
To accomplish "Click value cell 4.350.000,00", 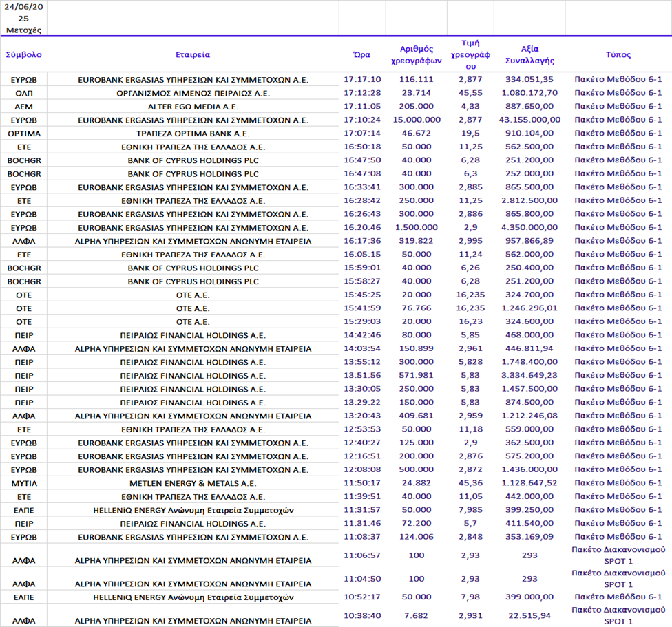I will point(529,227).
